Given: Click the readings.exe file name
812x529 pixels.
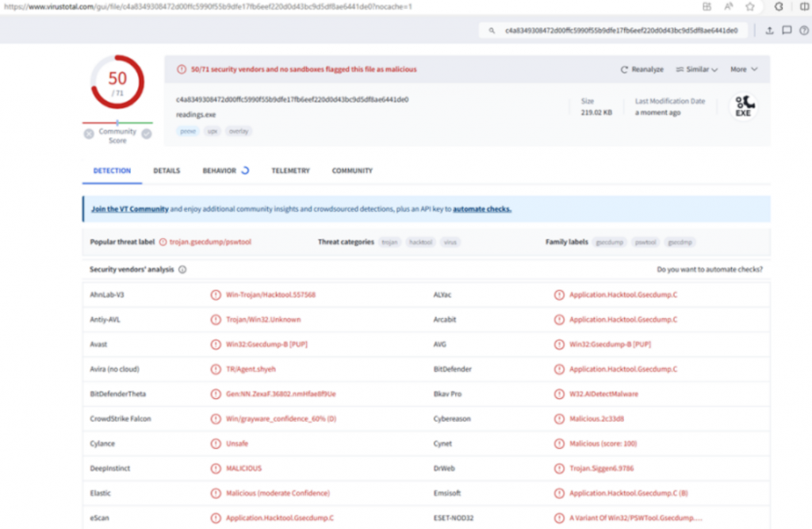Looking at the screenshot, I should (196, 115).
